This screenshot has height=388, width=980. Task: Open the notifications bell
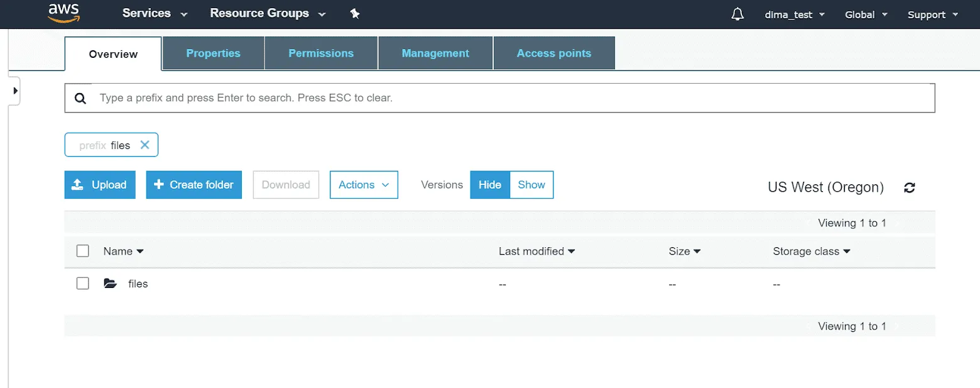(x=737, y=13)
